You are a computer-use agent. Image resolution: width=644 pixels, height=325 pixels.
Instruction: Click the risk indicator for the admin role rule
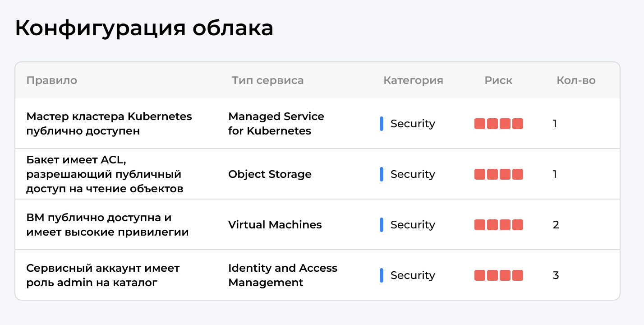(498, 275)
